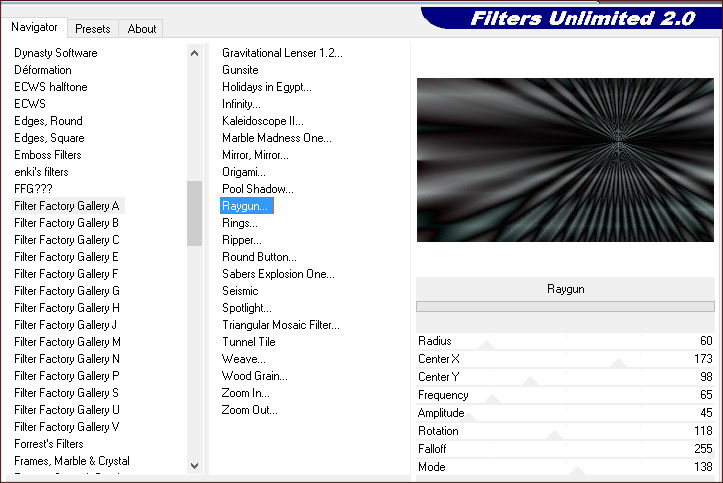Click the Frequency slider handle
Screen dimensions: 723x483
[492, 400]
